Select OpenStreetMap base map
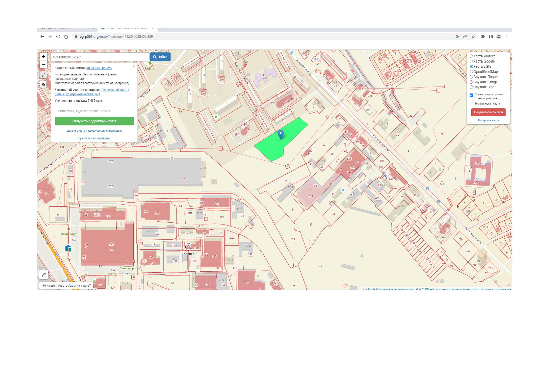The height and width of the screenshot is (392, 554). [x=471, y=72]
